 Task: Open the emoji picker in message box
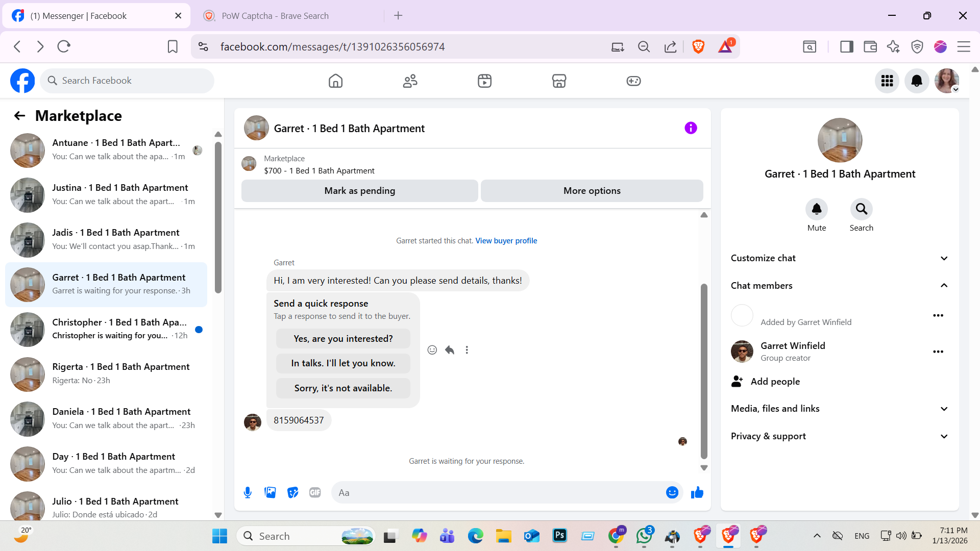pos(672,492)
